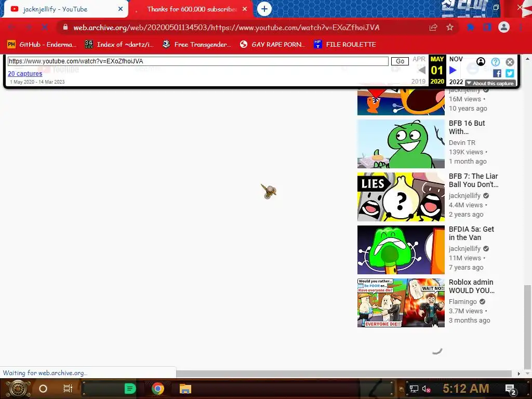Click the Wayback user account icon
Viewport: 532px width, 399px height.
481,62
